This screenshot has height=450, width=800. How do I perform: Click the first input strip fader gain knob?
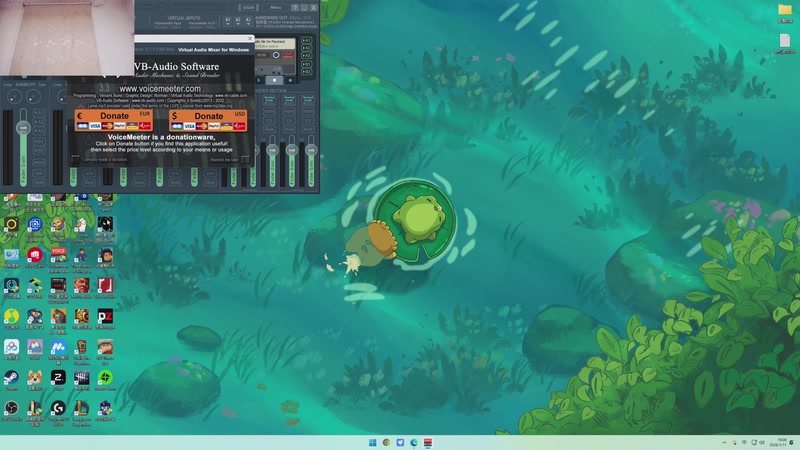(23, 128)
